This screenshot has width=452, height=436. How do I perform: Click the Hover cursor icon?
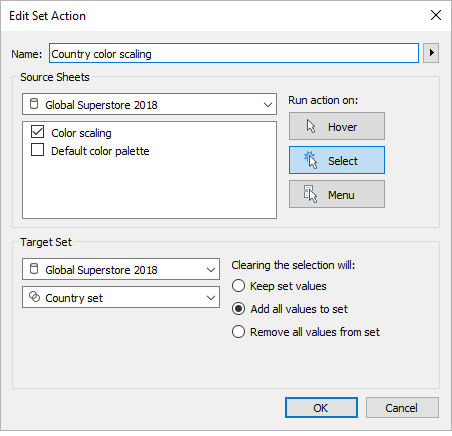pos(311,126)
